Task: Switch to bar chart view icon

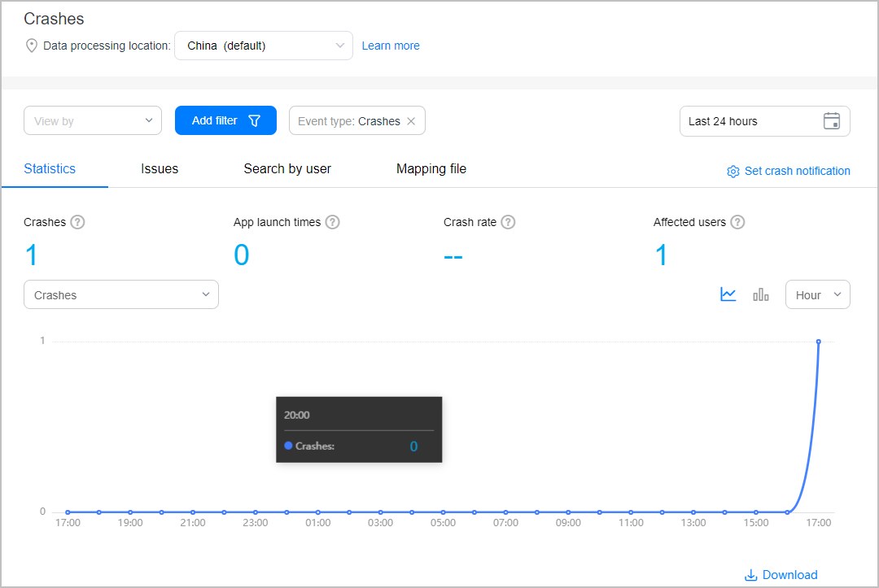Action: coord(761,294)
